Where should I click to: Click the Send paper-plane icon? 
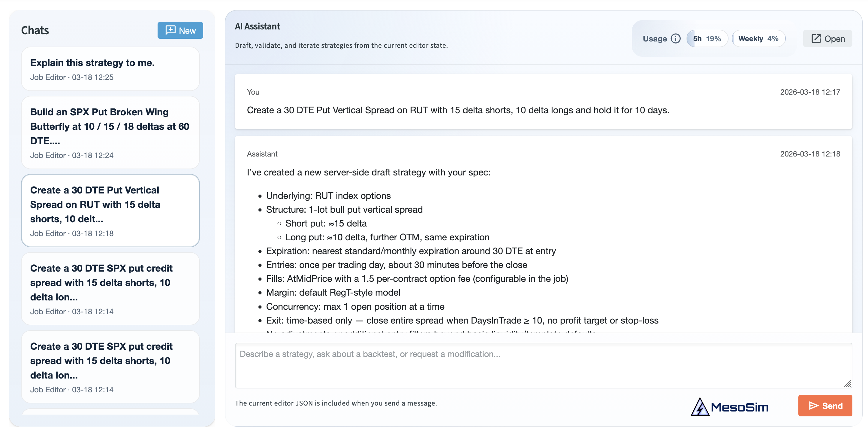[x=814, y=406]
